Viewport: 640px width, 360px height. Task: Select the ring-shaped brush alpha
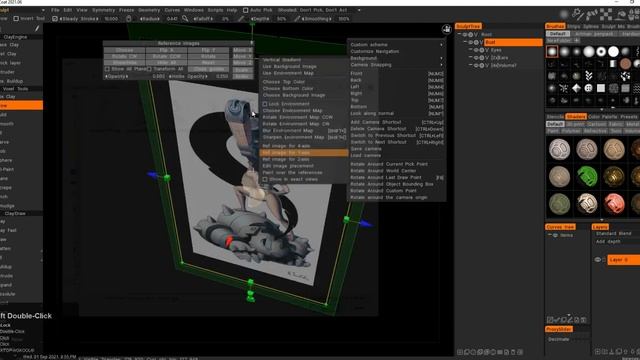click(x=601, y=51)
